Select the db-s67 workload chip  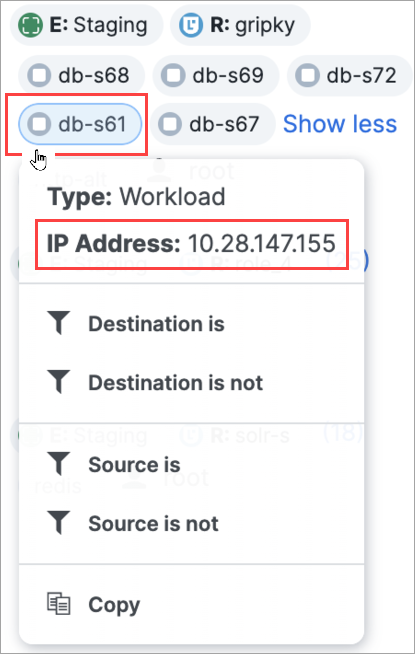click(213, 124)
